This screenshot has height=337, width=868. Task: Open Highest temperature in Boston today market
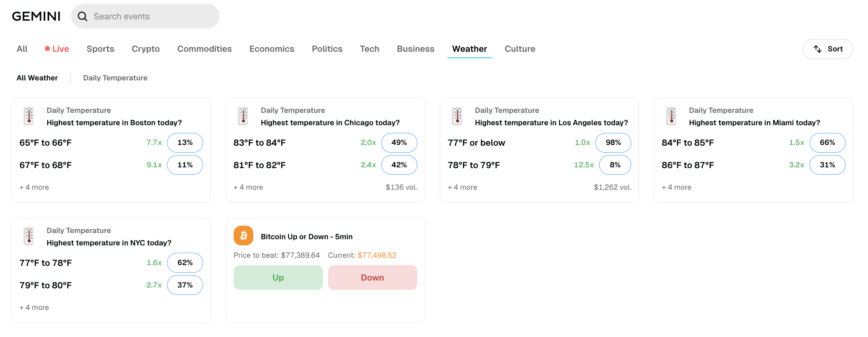point(114,123)
